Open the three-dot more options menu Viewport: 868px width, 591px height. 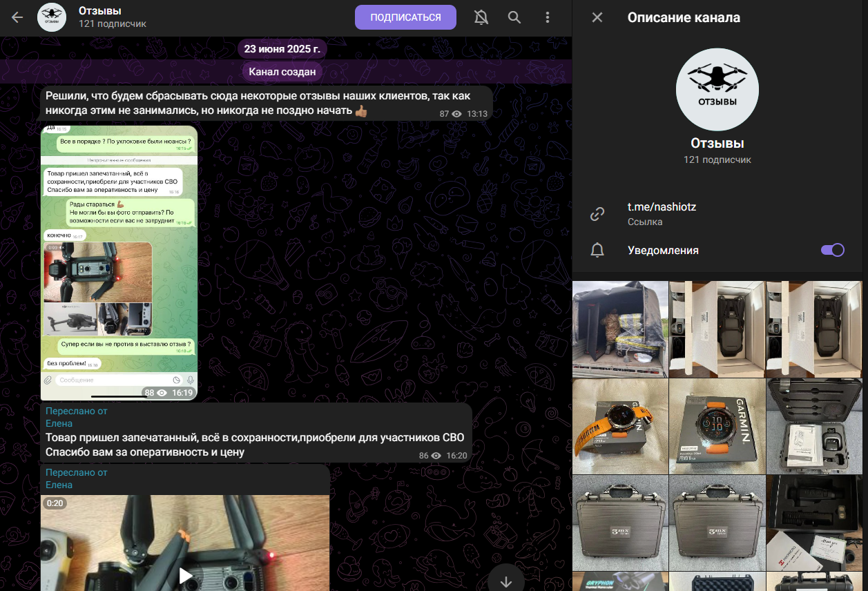point(548,17)
